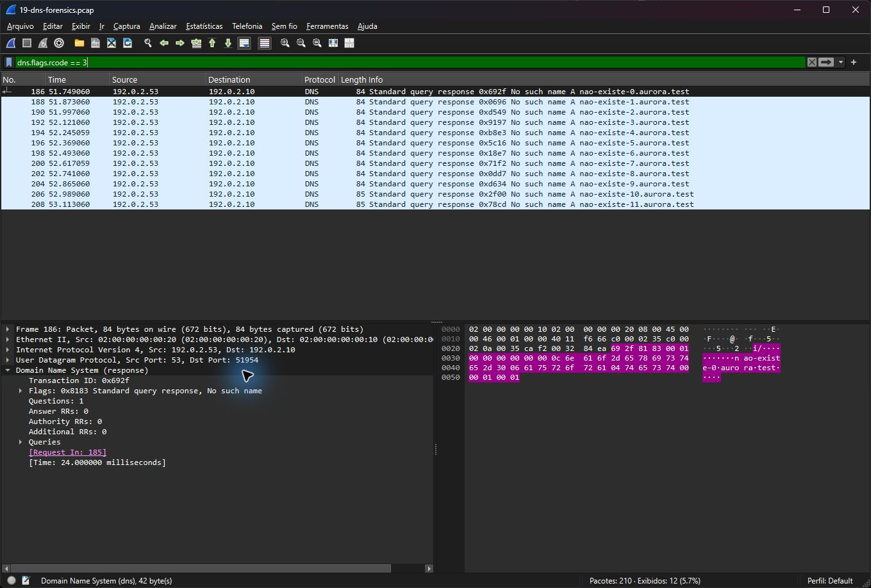871x588 pixels.
Task: Follow the Request In: 185 link
Action: 67,452
